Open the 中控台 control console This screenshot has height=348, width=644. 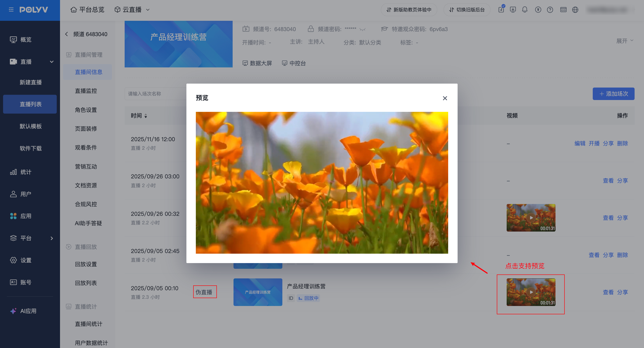click(294, 63)
